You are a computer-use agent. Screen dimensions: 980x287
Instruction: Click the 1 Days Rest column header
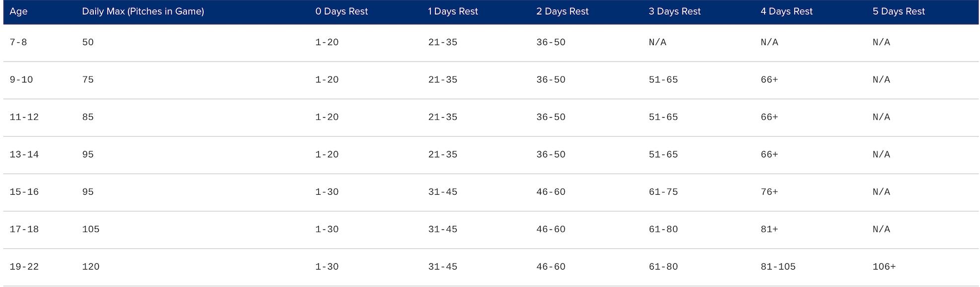coord(453,11)
